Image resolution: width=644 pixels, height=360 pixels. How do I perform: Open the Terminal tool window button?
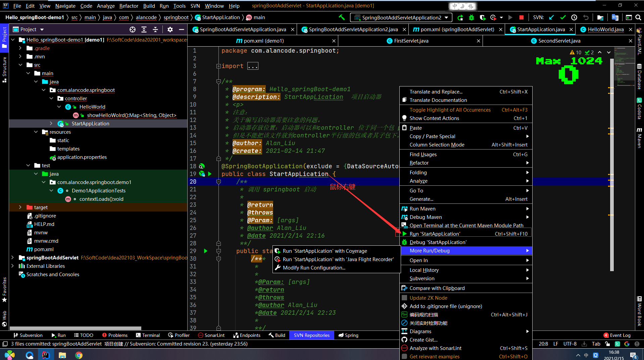pyautogui.click(x=148, y=335)
